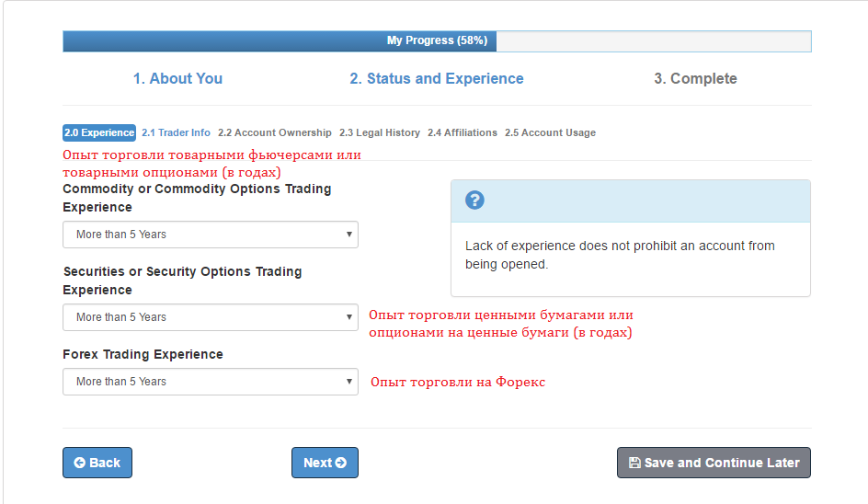Open the 2.5 Account Usage tab
Viewport: 868px width, 504px height.
(550, 132)
